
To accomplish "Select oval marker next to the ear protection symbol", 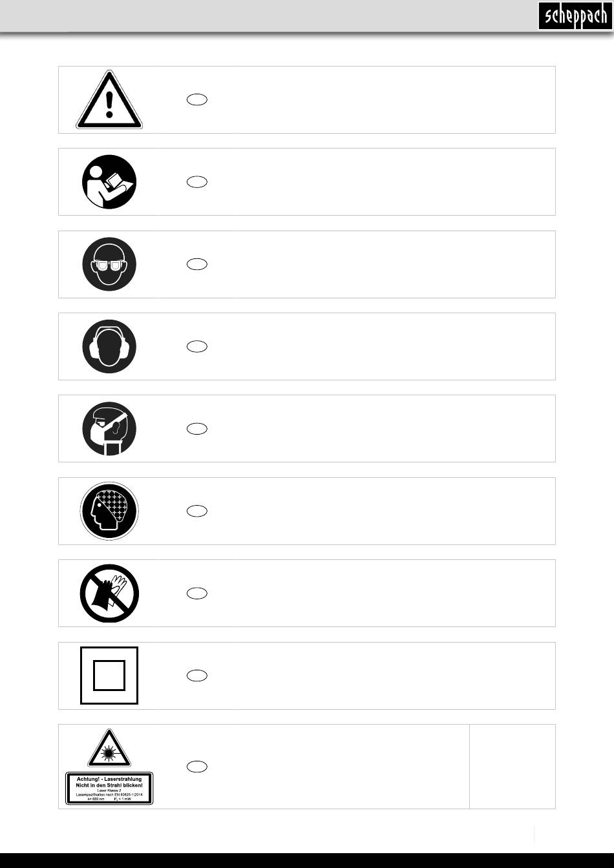I will (197, 347).
